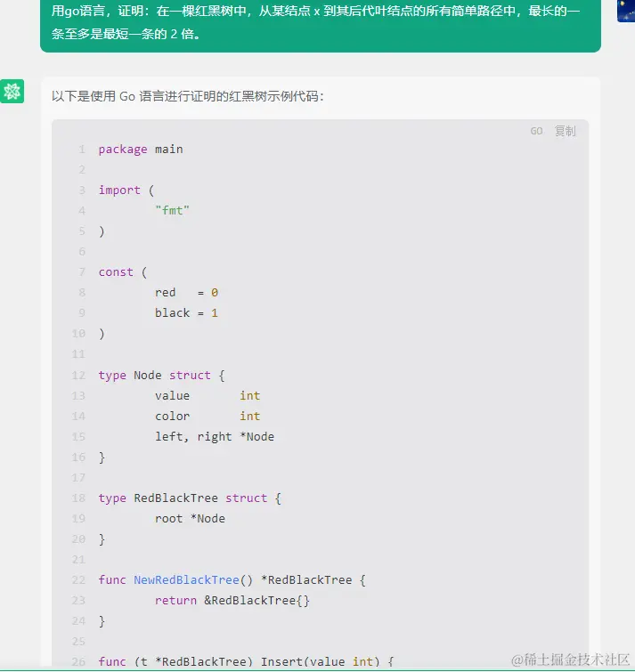The width and height of the screenshot is (635, 672).
Task: Click 'type Node struct {' line
Action: (161, 376)
